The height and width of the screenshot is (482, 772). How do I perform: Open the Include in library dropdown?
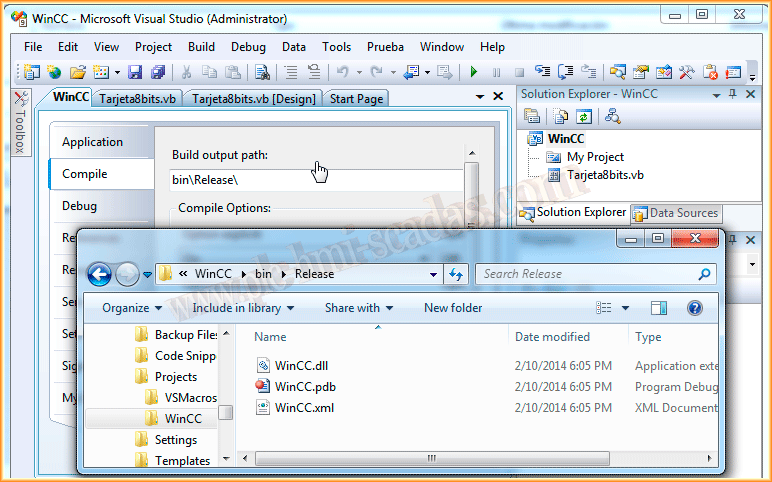[x=243, y=308]
